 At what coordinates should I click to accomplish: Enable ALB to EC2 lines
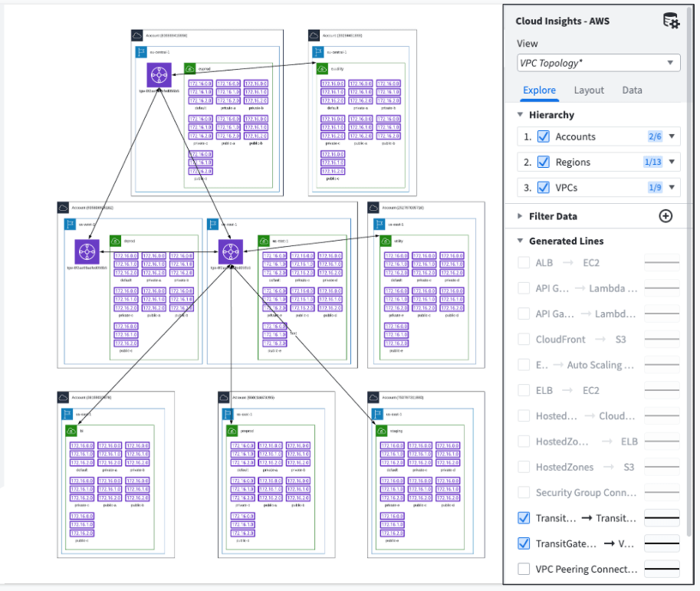(524, 262)
